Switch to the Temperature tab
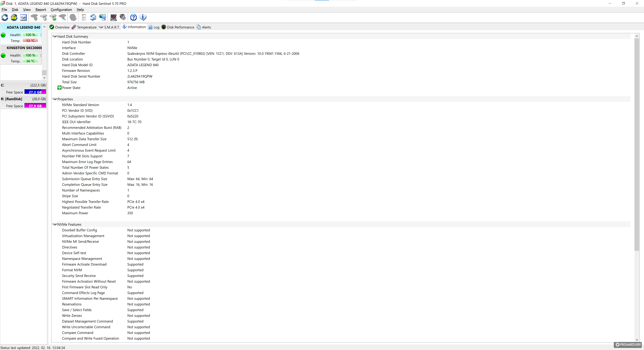Viewport: 644px width, 350px height. (x=84, y=27)
